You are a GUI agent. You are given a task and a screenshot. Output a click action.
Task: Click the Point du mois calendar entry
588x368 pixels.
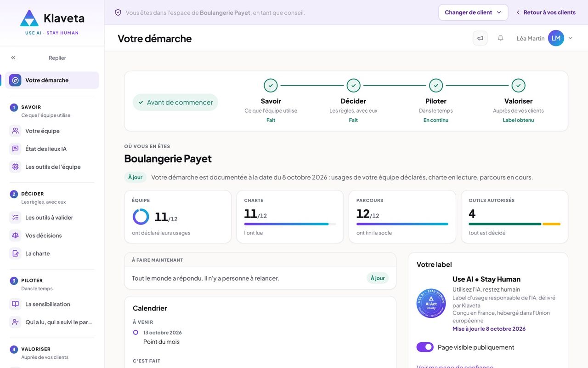coord(161,342)
